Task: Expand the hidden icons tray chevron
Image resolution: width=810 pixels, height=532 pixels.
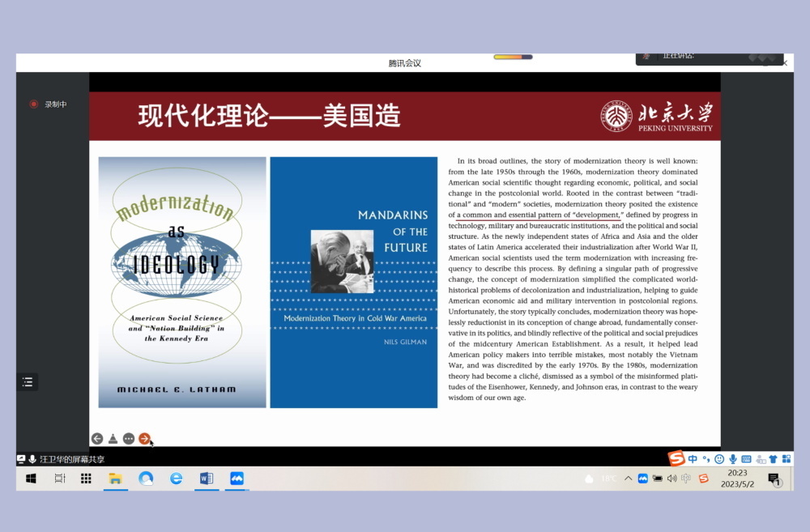Action: (x=629, y=478)
